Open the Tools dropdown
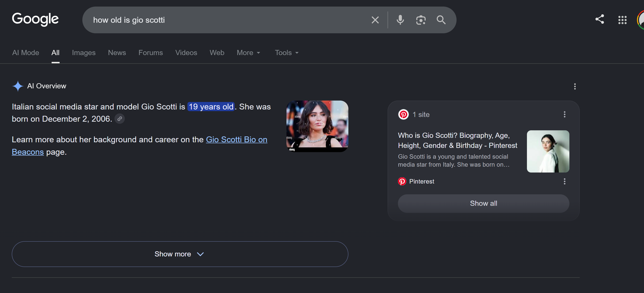This screenshot has height=293, width=644. pos(286,53)
